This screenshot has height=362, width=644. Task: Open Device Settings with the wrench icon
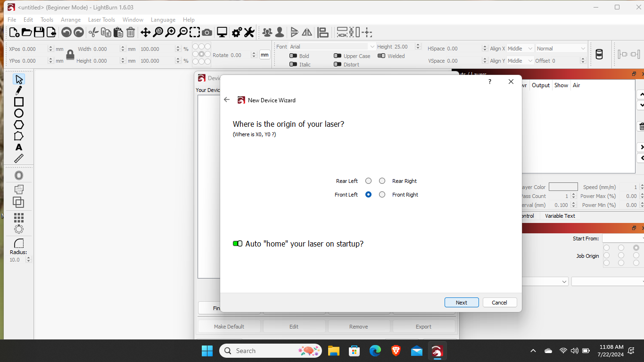click(249, 32)
